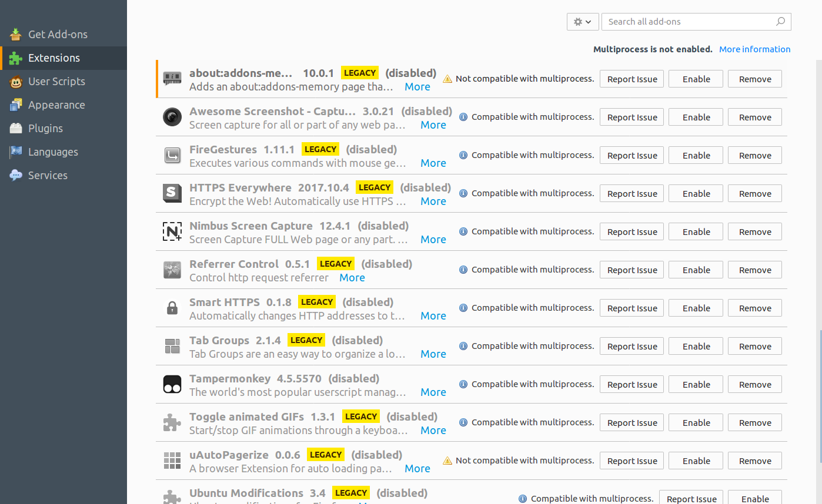Click the Referrer Control extension icon
The width and height of the screenshot is (822, 504).
172,270
